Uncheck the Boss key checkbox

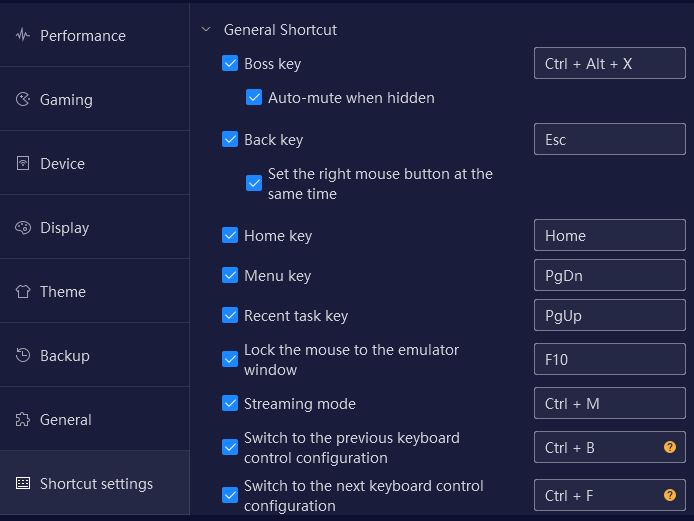coord(230,63)
